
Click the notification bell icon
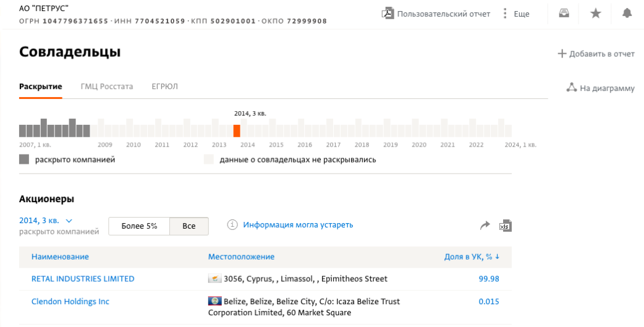coord(627,14)
